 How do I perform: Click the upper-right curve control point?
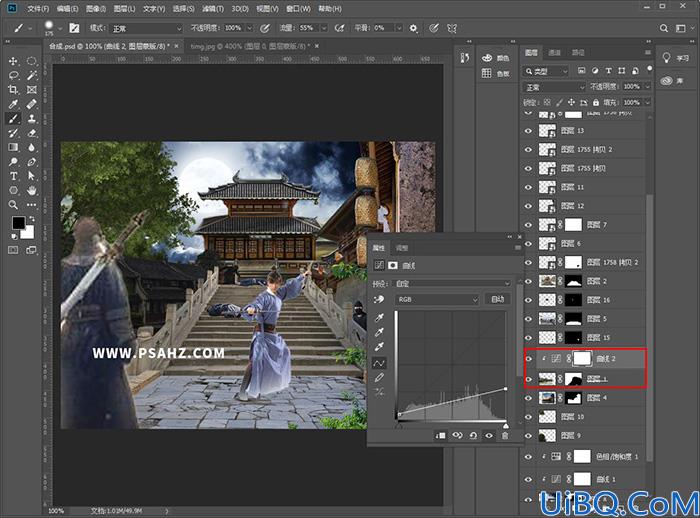click(x=505, y=389)
